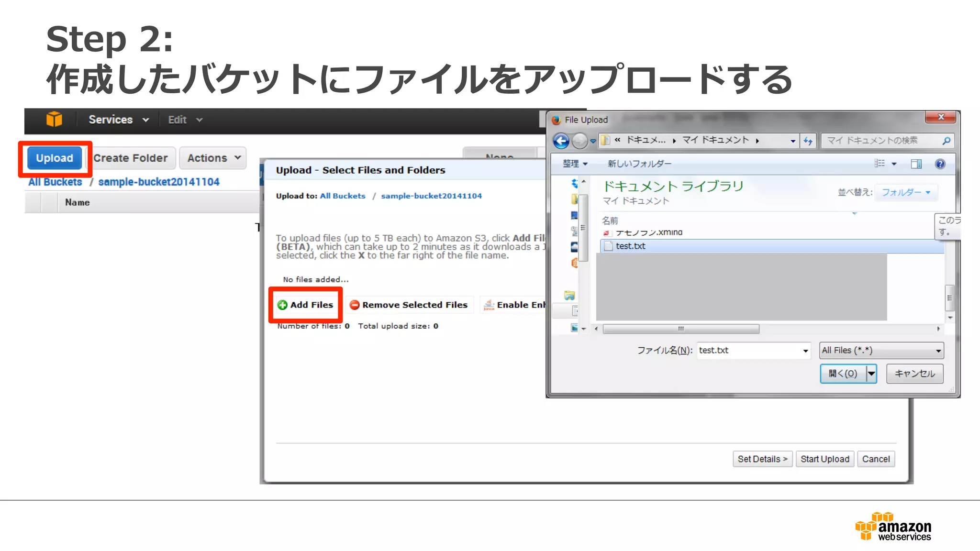The image size is (980, 551).
Task: Click the 名前 column header
Action: pyautogui.click(x=610, y=220)
